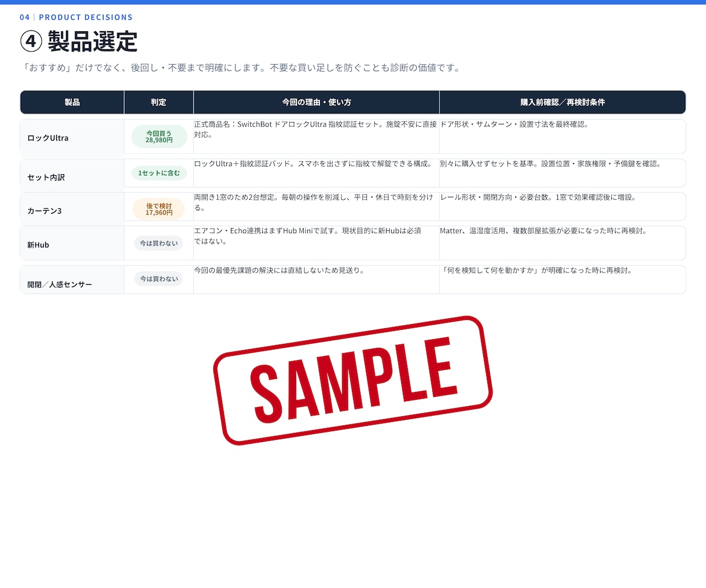The width and height of the screenshot is (706, 588).
Task: Select the 開閉/人感センサー product cell
Action: pyautogui.click(x=72, y=280)
